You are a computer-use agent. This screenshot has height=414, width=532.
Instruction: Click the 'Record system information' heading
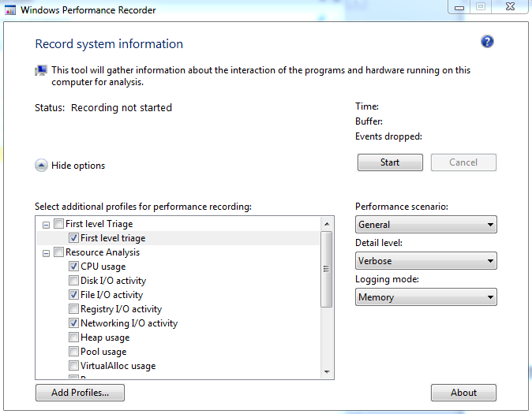[109, 44]
